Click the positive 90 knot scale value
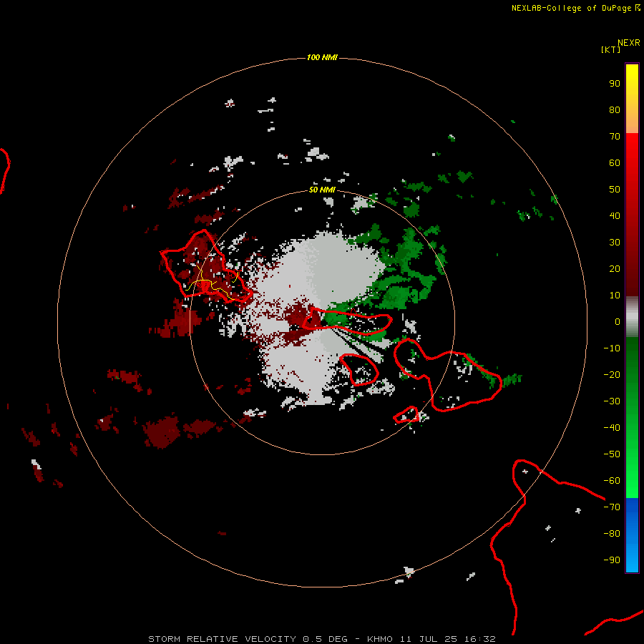This screenshot has width=644, height=644. [615, 84]
